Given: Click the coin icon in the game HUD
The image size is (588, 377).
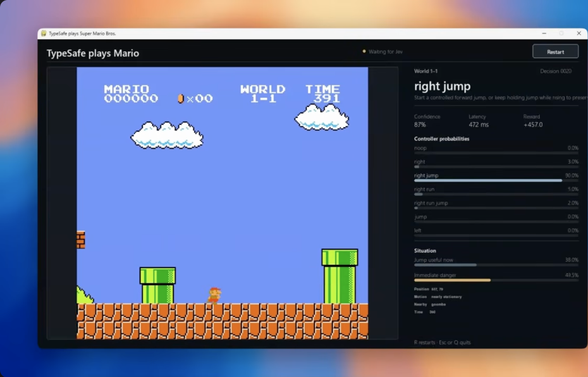Looking at the screenshot, I should coord(180,98).
